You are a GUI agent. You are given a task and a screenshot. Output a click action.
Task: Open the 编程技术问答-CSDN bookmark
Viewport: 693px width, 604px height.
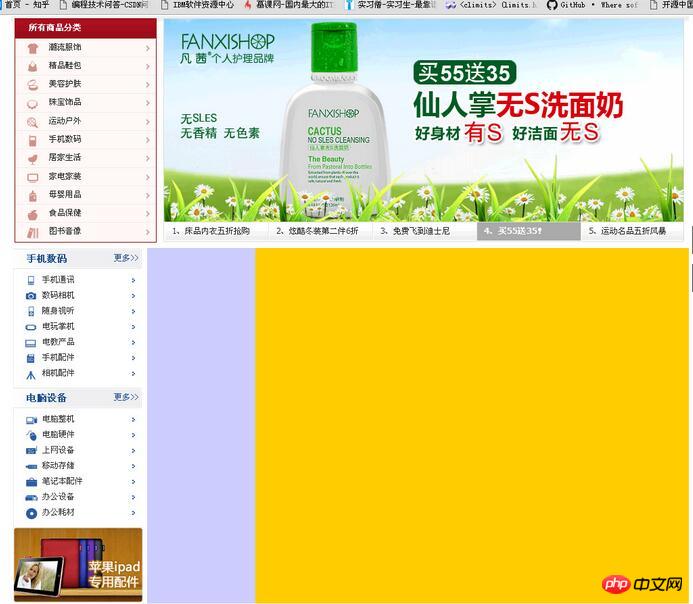(104, 5)
